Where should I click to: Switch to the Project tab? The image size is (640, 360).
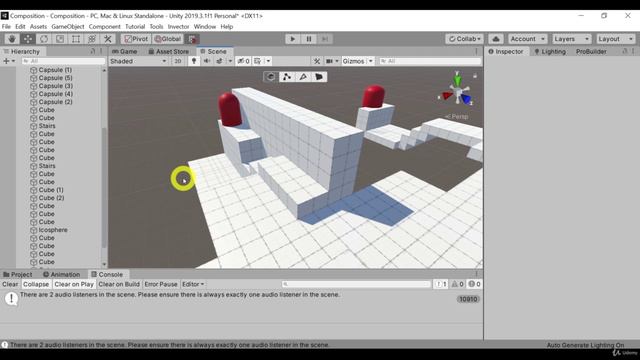click(x=18, y=274)
